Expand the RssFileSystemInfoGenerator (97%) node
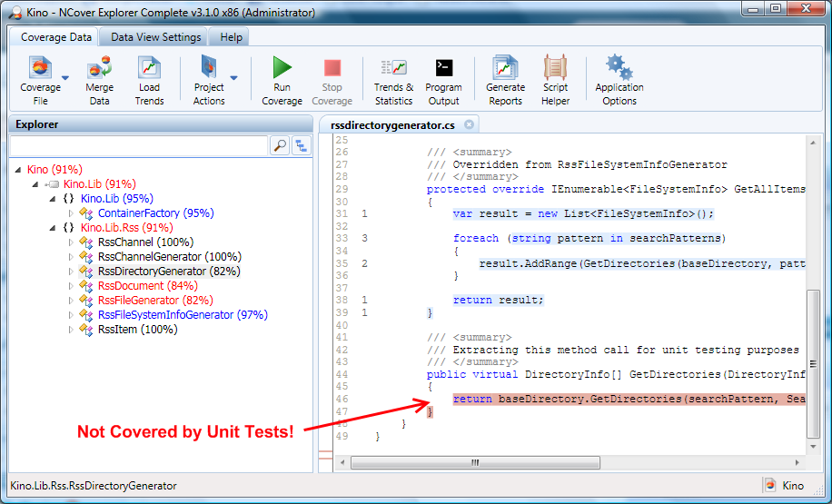Viewport: 832px width, 504px height. 71,315
